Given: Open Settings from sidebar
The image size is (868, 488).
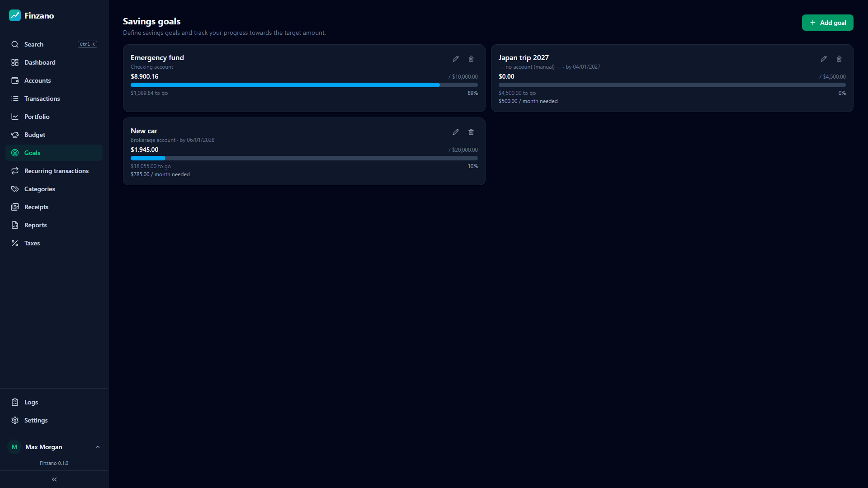Looking at the screenshot, I should pos(54,420).
